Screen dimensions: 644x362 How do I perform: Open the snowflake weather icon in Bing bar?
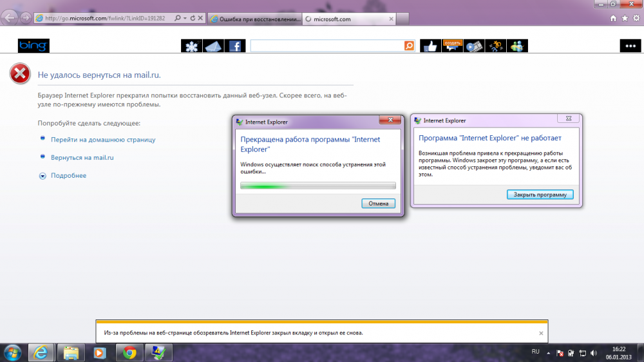pos(191,46)
